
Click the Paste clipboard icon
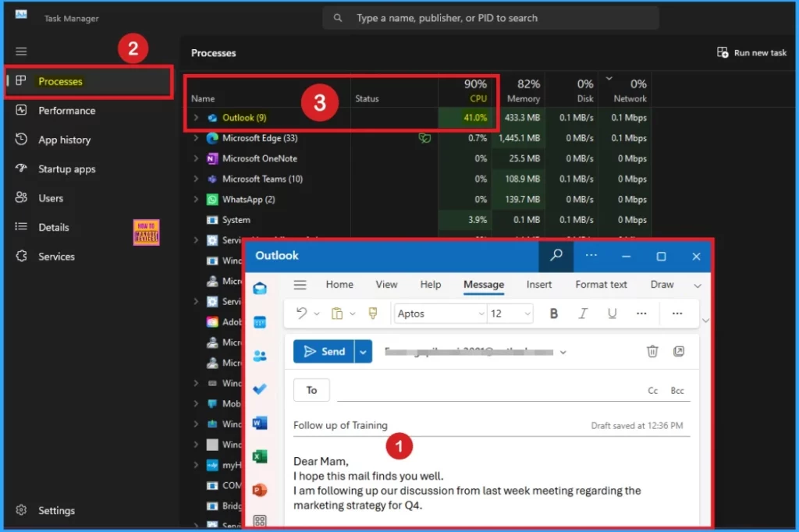(x=337, y=314)
